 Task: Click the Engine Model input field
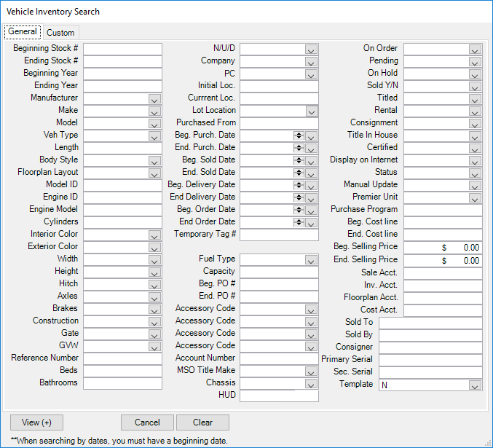pyautogui.click(x=122, y=211)
